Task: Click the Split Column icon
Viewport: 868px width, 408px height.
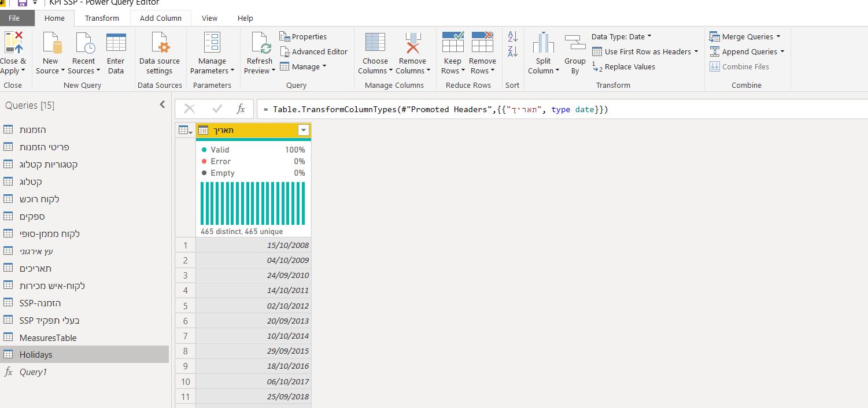Action: click(x=544, y=43)
